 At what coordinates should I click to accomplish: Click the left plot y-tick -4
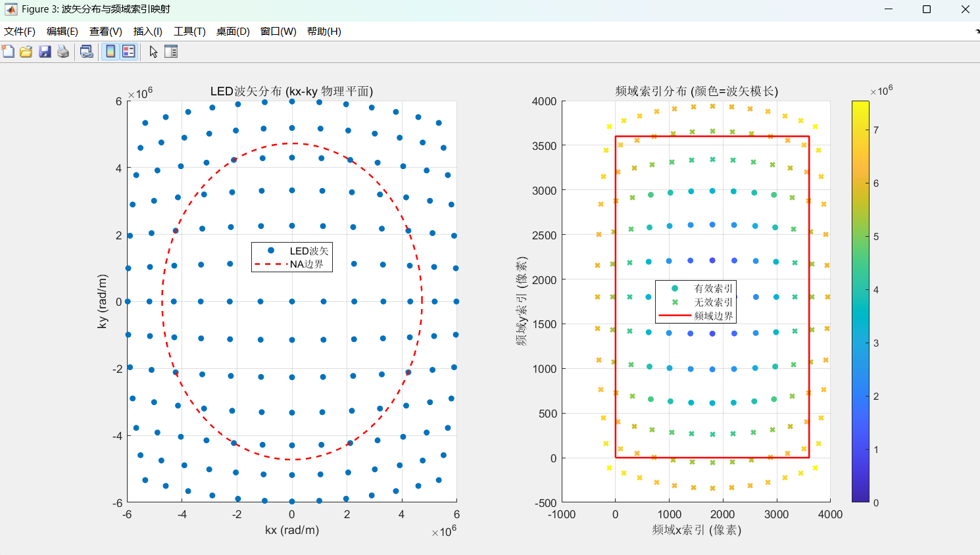[x=117, y=436]
